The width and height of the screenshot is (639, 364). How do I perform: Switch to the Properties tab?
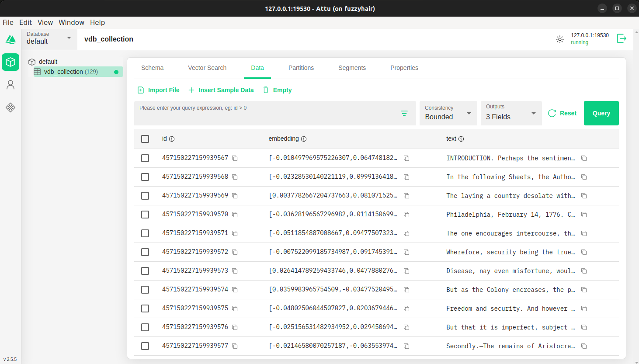tap(404, 68)
